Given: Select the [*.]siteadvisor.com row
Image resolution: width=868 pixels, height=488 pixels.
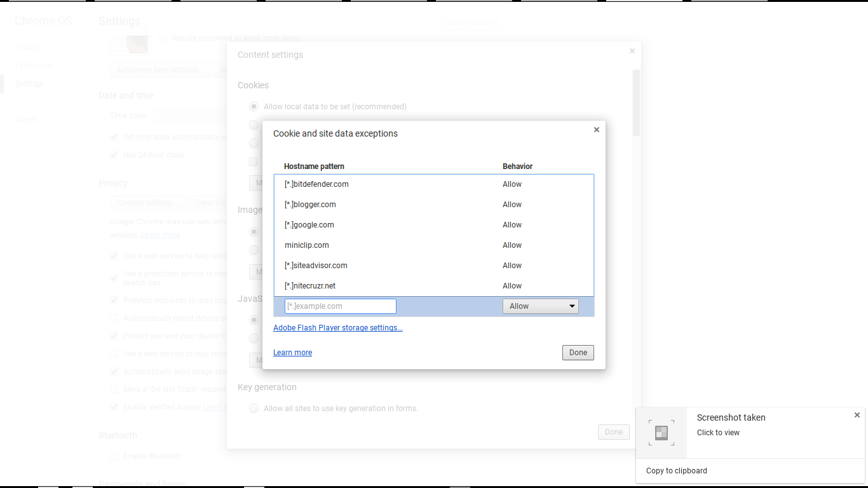Looking at the screenshot, I should (x=434, y=266).
